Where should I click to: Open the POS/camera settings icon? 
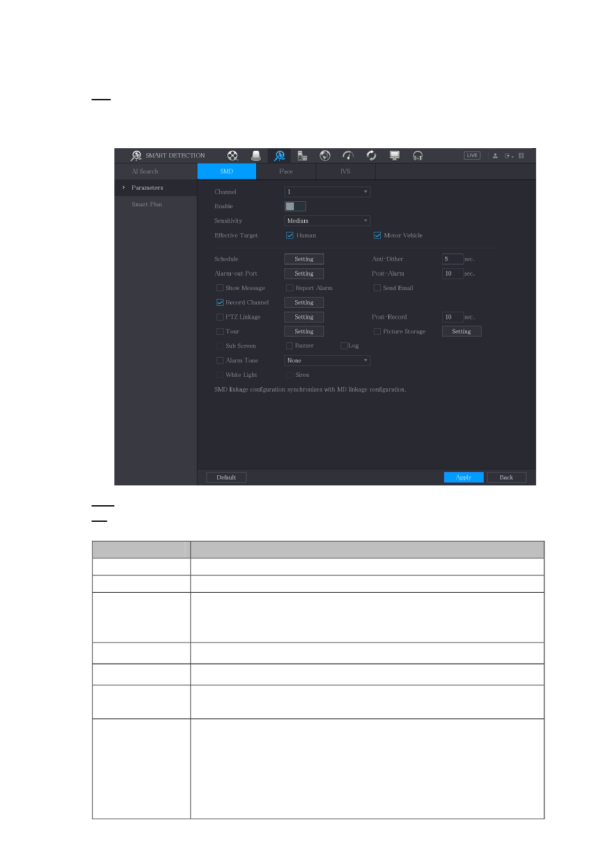302,155
